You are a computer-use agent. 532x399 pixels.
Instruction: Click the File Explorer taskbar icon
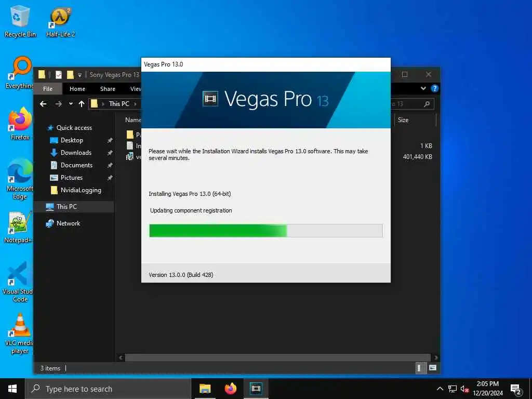point(205,389)
